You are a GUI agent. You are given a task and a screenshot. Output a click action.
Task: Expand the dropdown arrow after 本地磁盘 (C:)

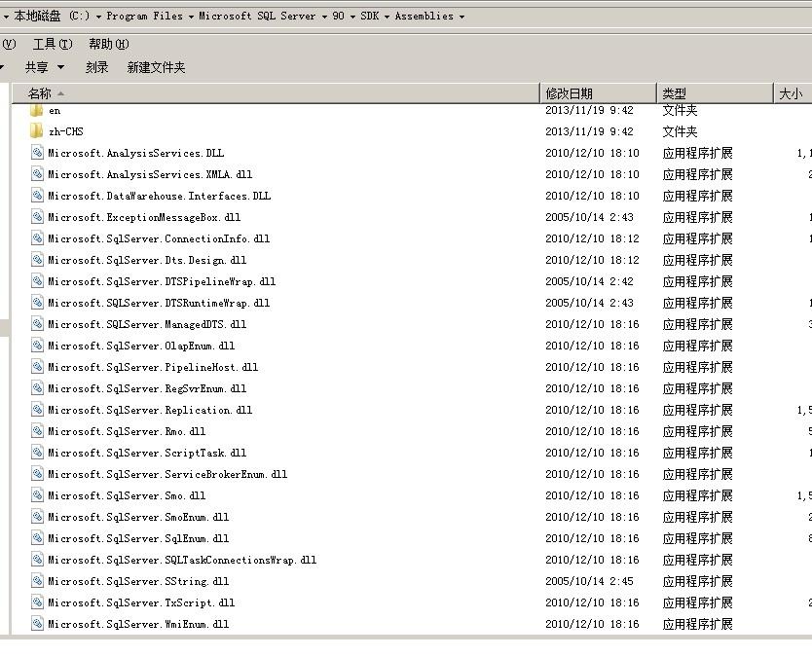click(x=98, y=17)
